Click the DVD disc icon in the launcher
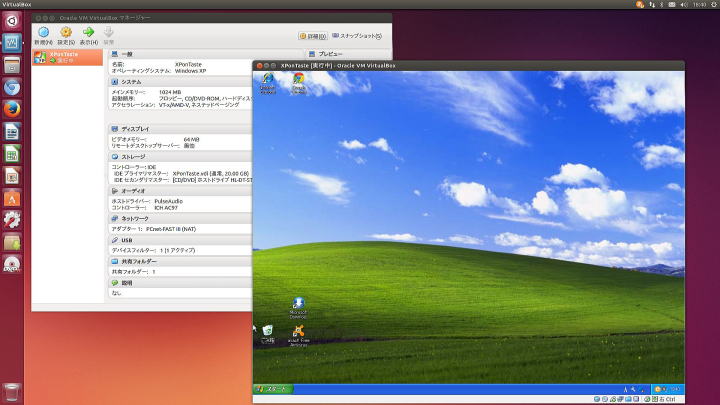The image size is (720, 405). click(12, 264)
